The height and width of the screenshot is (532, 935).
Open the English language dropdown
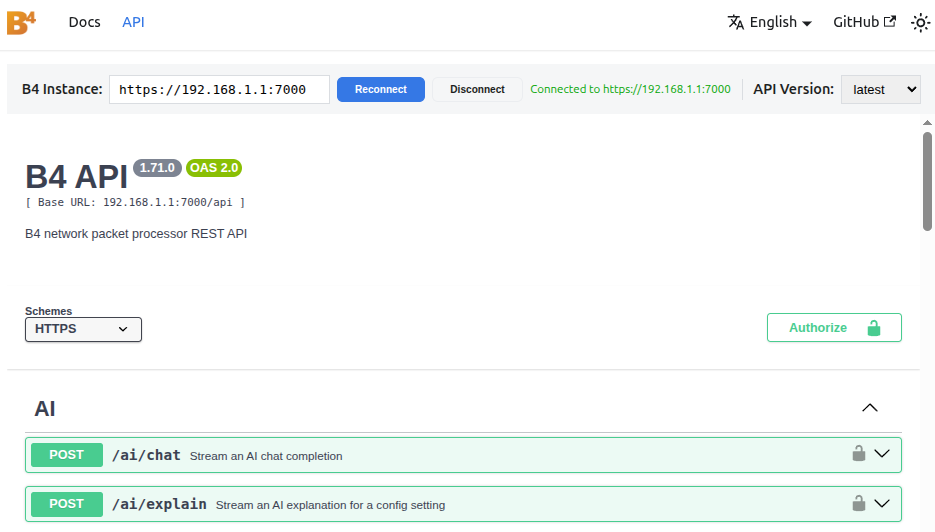(770, 22)
